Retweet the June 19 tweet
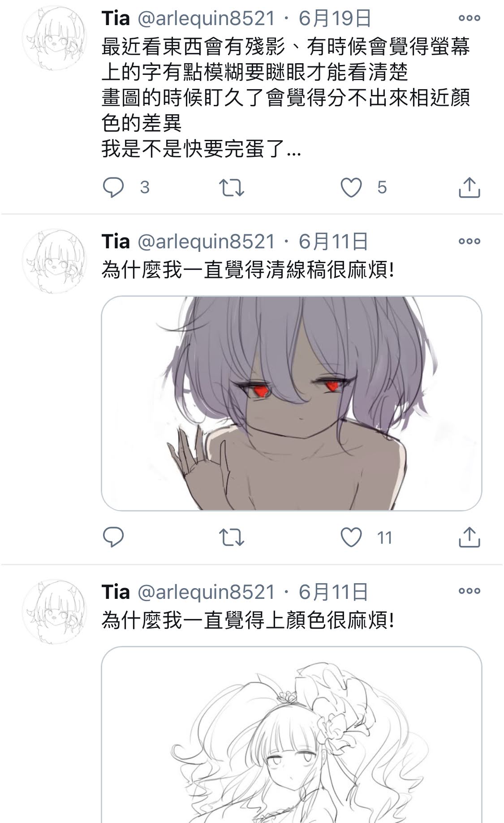Screen dimensions: 504x823 coord(231,187)
